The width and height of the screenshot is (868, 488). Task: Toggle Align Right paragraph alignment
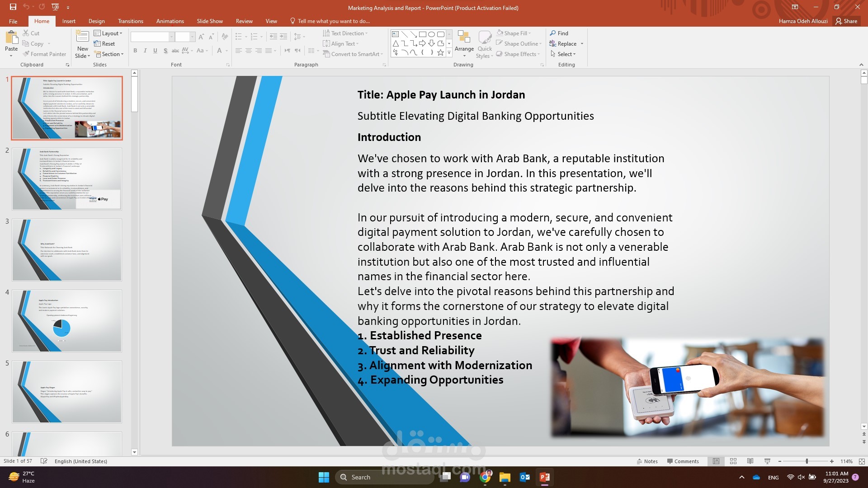[x=259, y=51]
